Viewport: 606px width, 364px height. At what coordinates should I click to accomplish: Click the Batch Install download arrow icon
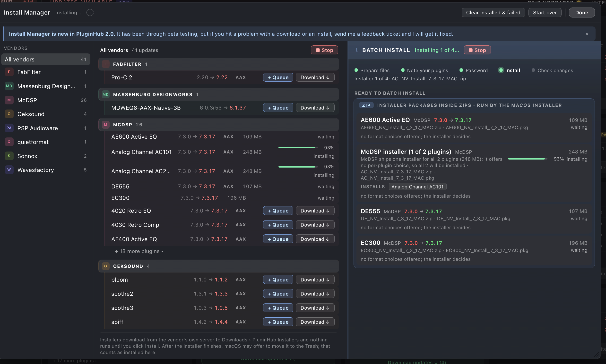(357, 50)
